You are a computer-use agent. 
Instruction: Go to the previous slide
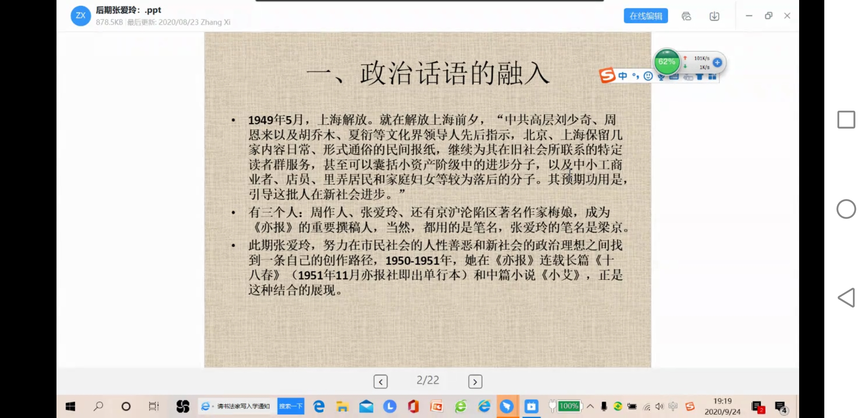(x=381, y=382)
